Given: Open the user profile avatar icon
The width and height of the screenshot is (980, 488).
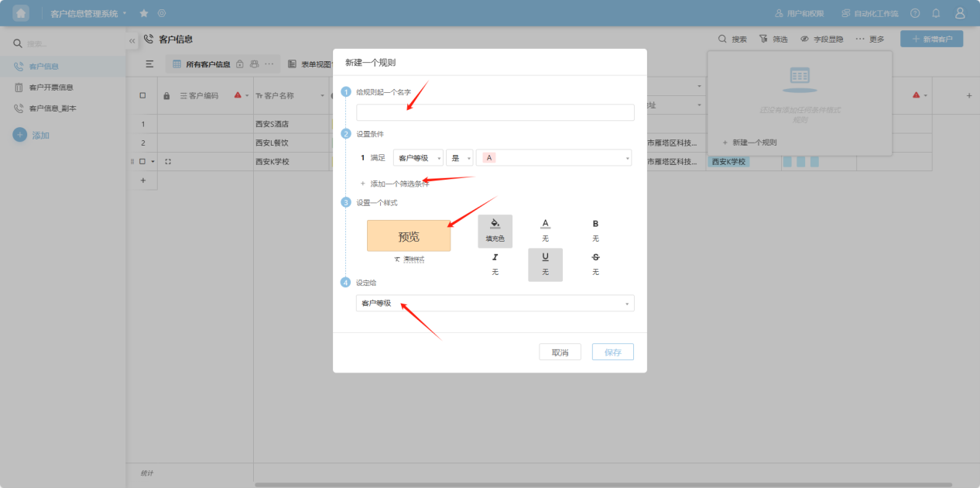Looking at the screenshot, I should click(960, 13).
